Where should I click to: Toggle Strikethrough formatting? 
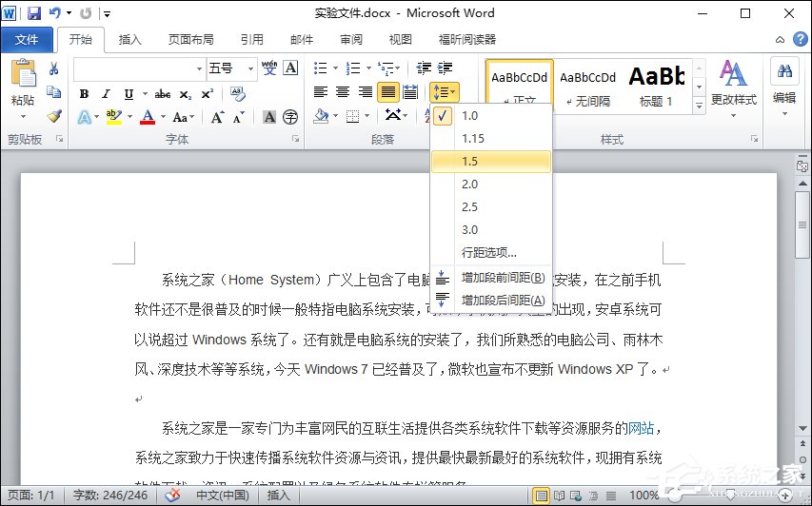162,93
